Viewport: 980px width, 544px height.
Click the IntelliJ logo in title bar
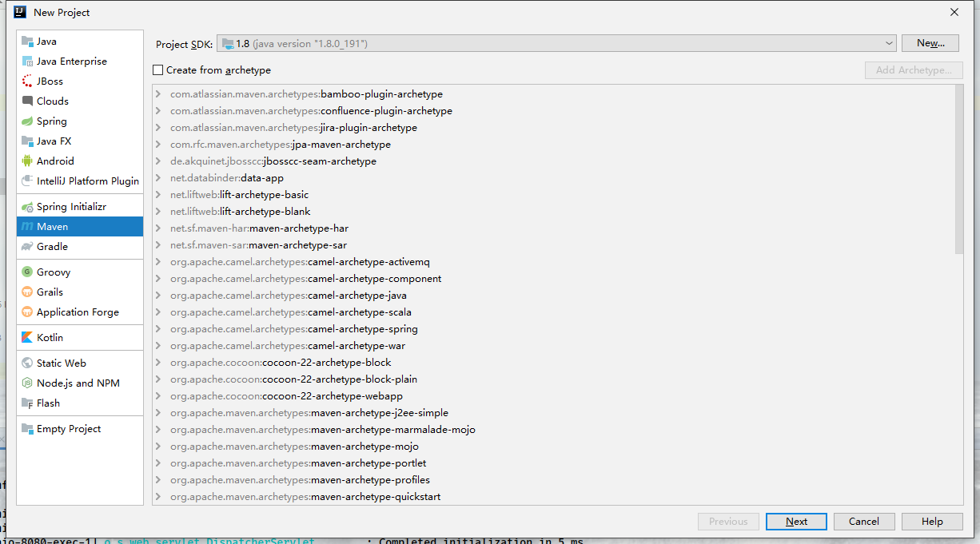tap(20, 12)
